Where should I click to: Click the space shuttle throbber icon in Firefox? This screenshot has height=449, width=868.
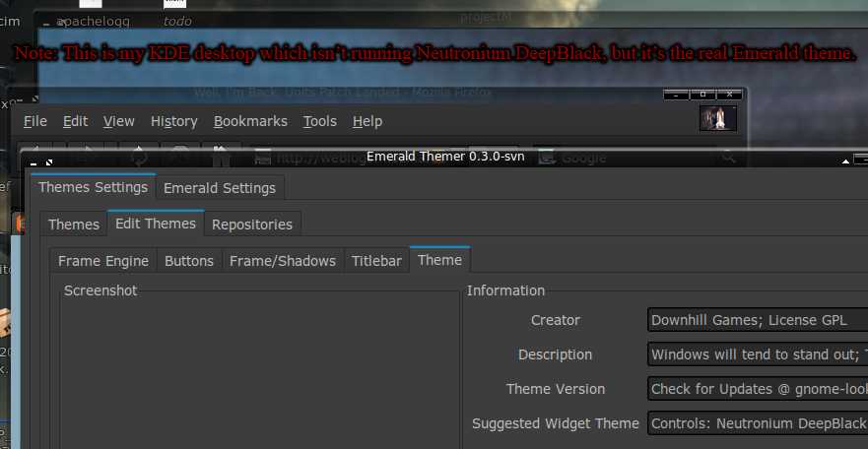pyautogui.click(x=718, y=118)
